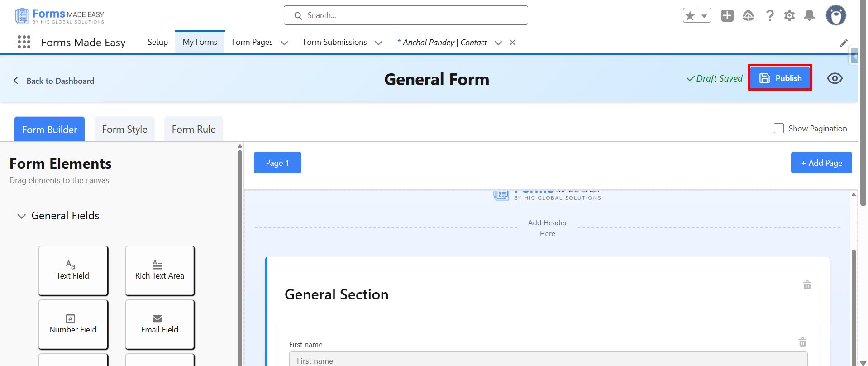The width and height of the screenshot is (868, 366).
Task: Preview form with the eye icon
Action: point(835,78)
